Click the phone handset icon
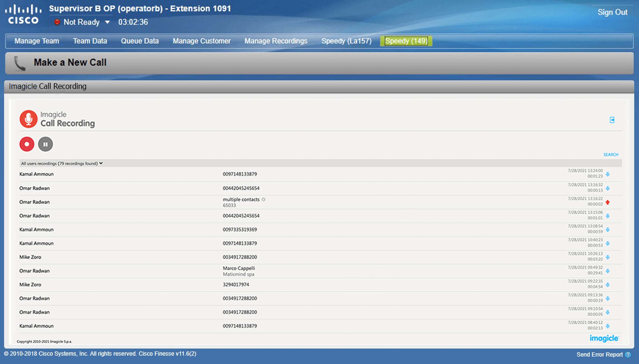 (x=20, y=63)
